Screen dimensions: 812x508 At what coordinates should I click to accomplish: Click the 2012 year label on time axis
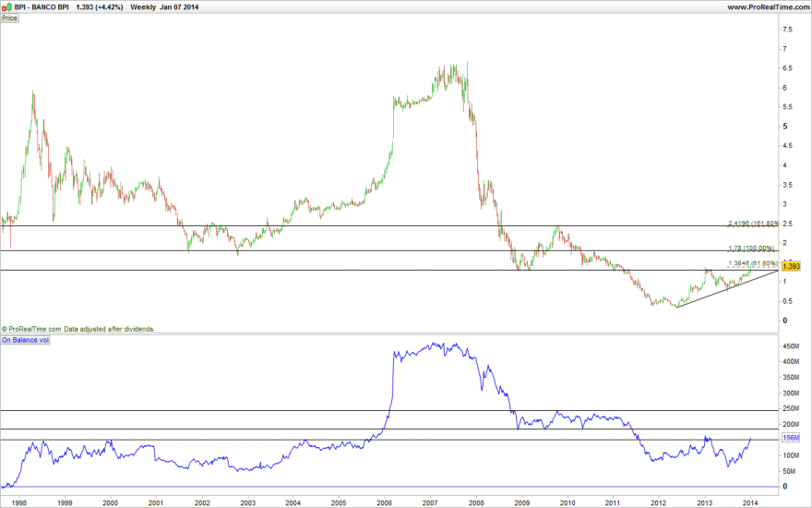[x=659, y=502]
